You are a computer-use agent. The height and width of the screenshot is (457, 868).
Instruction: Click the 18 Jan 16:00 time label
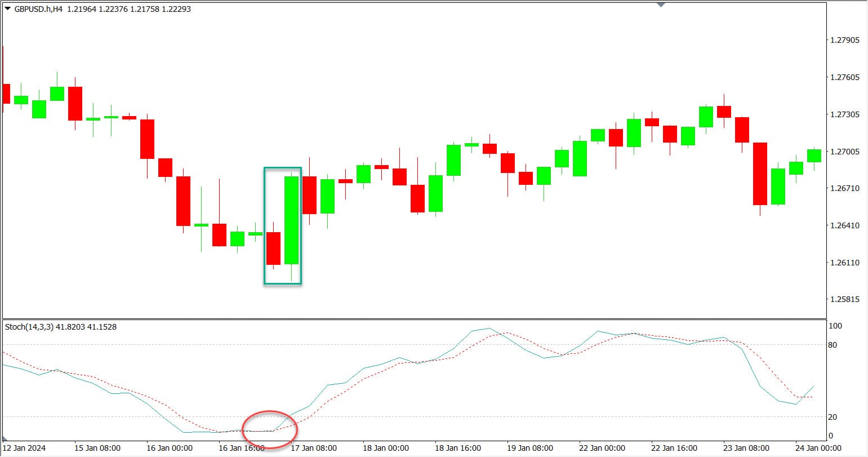pyautogui.click(x=458, y=449)
